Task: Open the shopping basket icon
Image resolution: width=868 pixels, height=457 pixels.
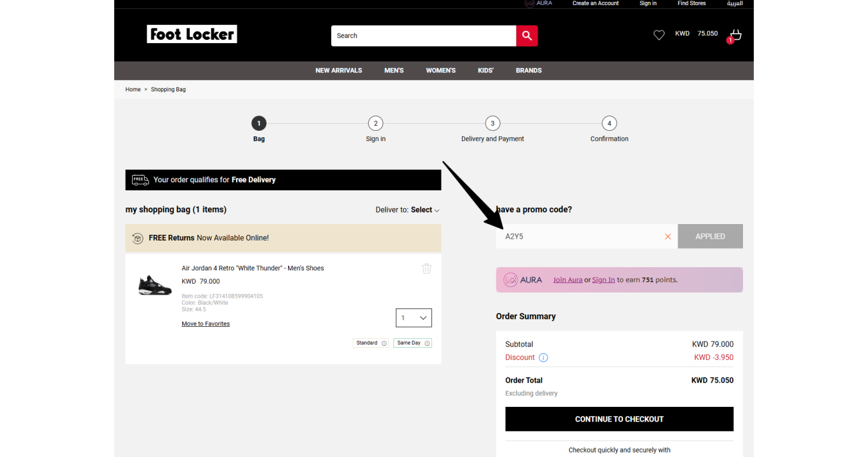Action: click(x=735, y=35)
